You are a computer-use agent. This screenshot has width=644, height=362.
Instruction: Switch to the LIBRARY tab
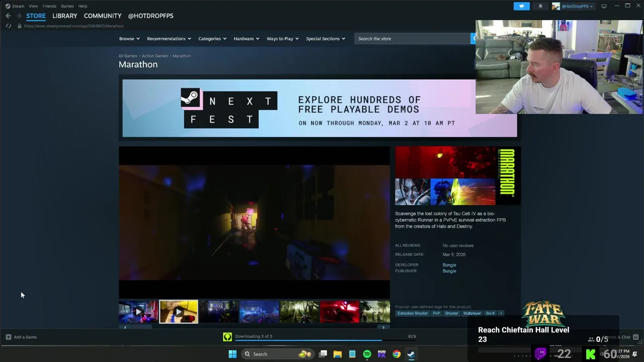click(65, 16)
